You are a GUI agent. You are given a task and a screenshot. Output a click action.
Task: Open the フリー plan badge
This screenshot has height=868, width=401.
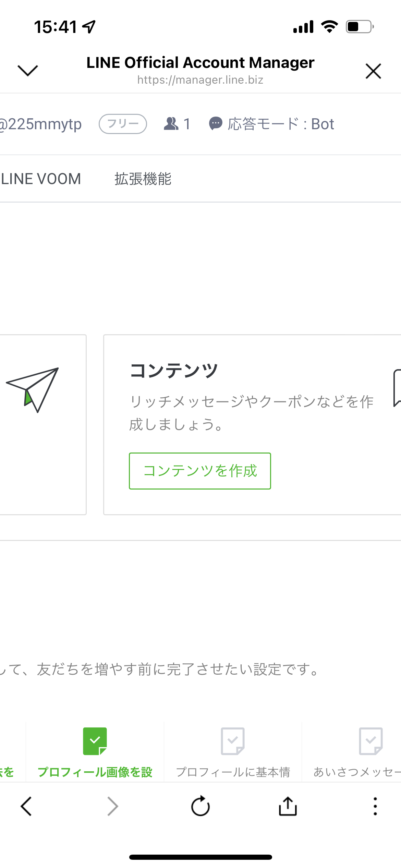click(x=123, y=124)
